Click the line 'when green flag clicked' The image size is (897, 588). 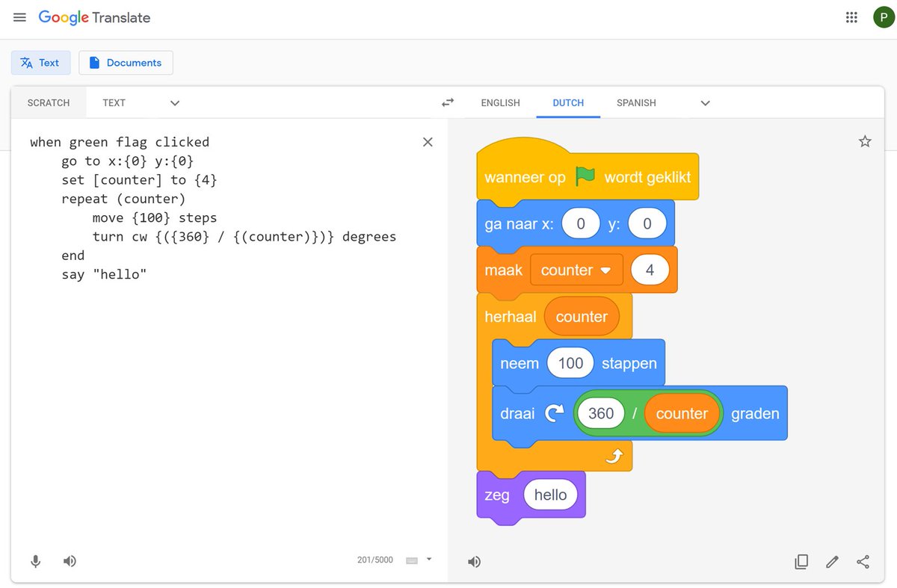120,142
